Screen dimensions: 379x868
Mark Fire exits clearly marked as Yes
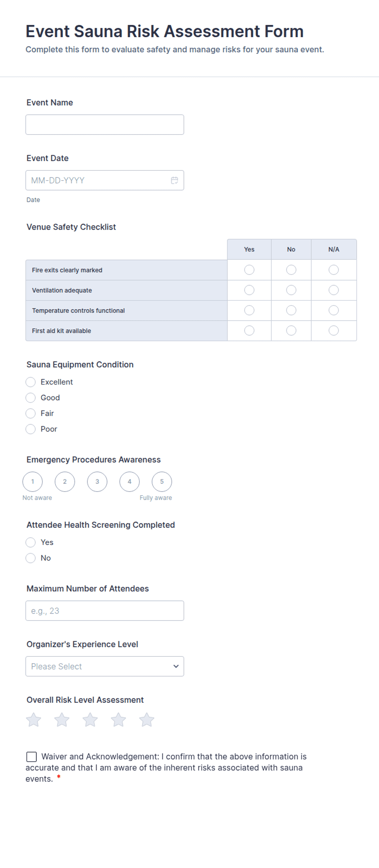click(x=249, y=270)
